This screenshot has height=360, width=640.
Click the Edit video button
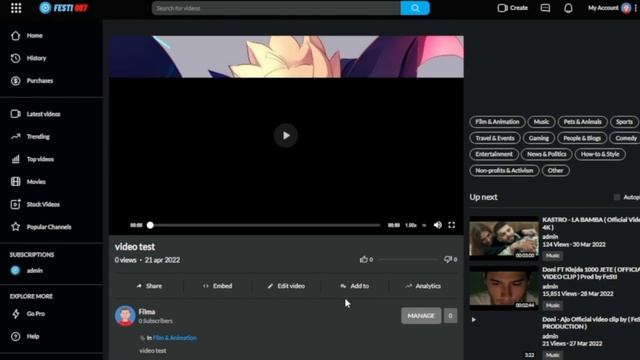(286, 286)
